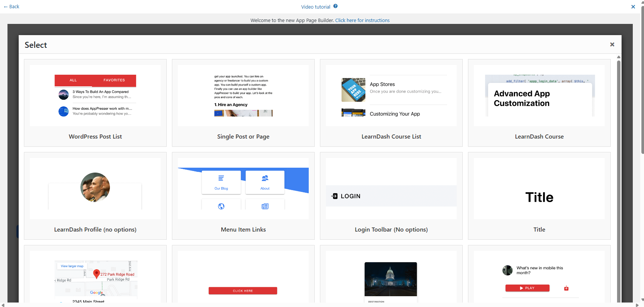Click the Our Blog icon tile
This screenshot has width=644, height=307.
click(x=221, y=182)
